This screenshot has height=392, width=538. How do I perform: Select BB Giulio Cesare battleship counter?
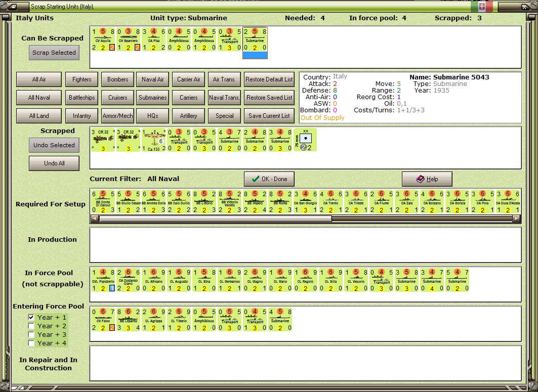click(x=129, y=202)
